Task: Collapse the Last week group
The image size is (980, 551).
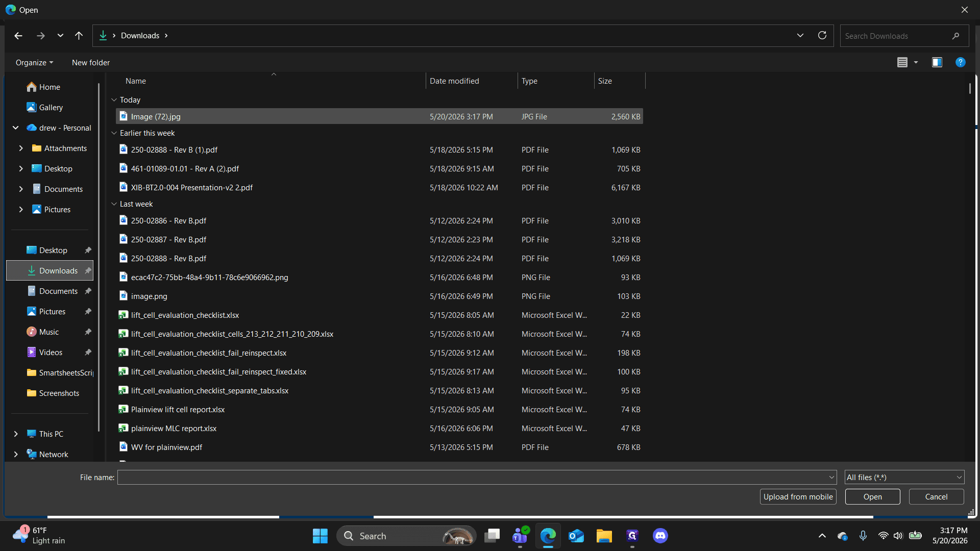Action: pyautogui.click(x=114, y=204)
